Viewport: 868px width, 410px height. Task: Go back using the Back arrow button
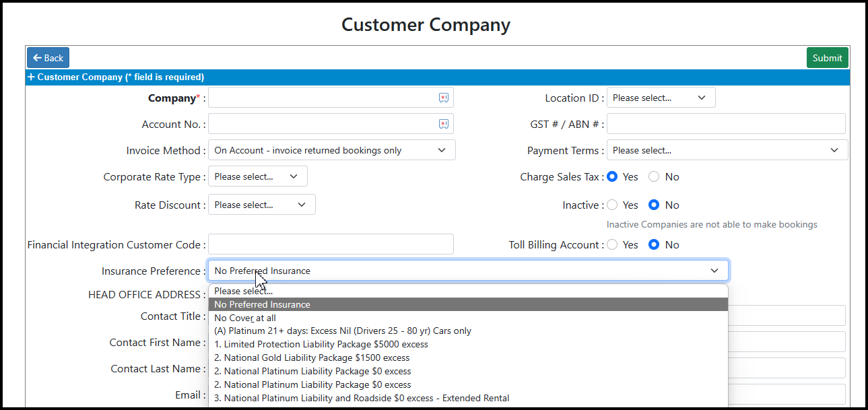48,58
